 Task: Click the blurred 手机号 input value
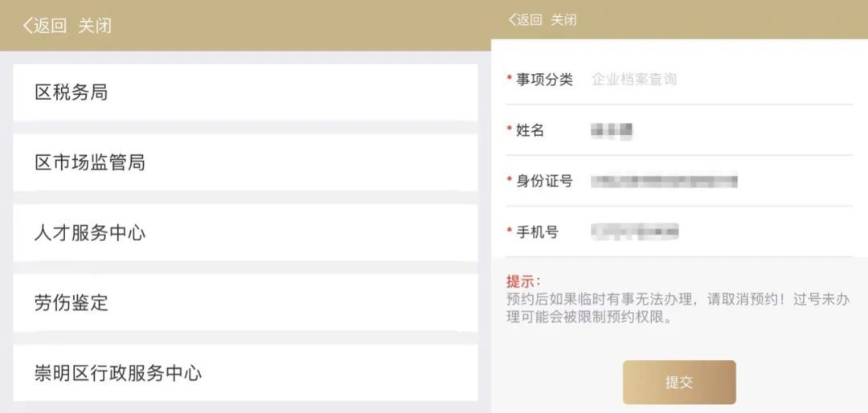click(635, 232)
